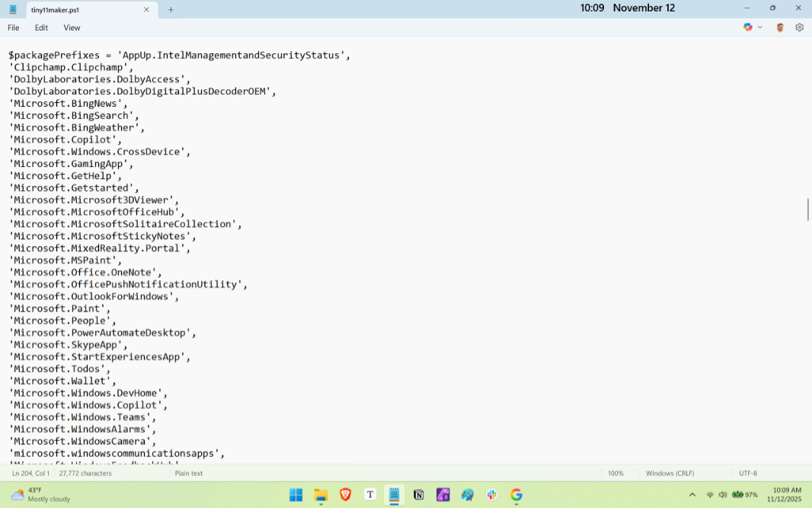The height and width of the screenshot is (508, 812).
Task: Click the 100% zoom level indicator
Action: tap(615, 473)
